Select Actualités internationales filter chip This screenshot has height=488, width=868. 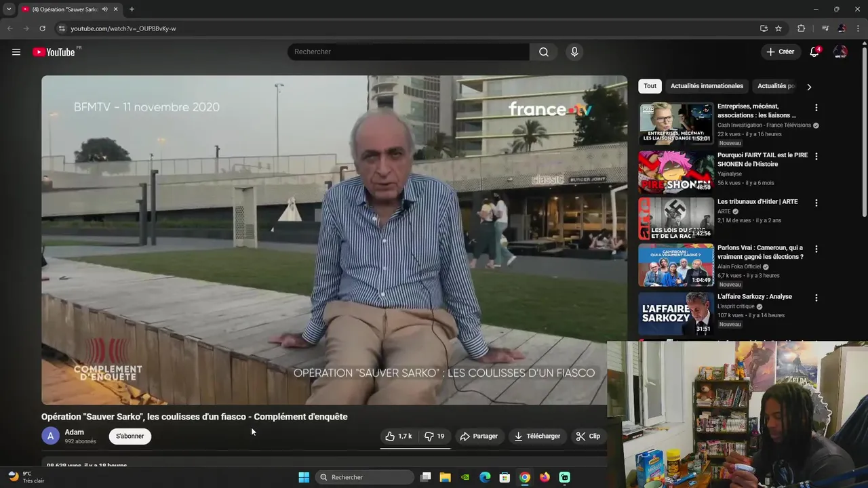point(707,86)
